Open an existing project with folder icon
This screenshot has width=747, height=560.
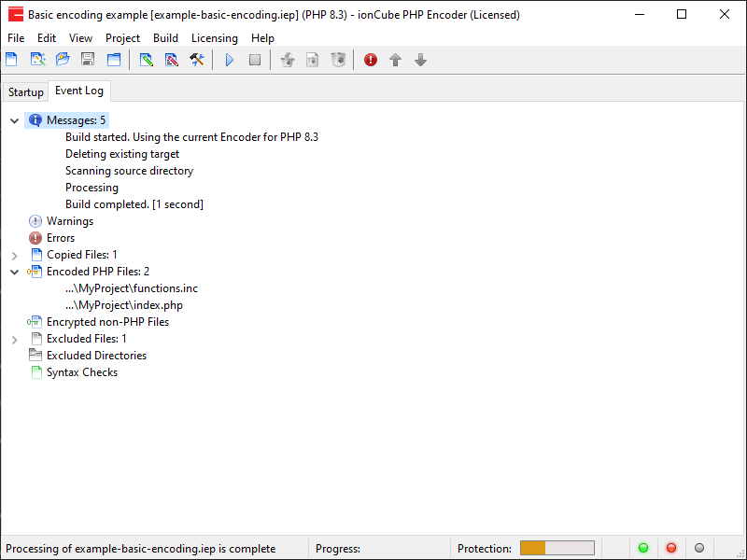(x=63, y=60)
